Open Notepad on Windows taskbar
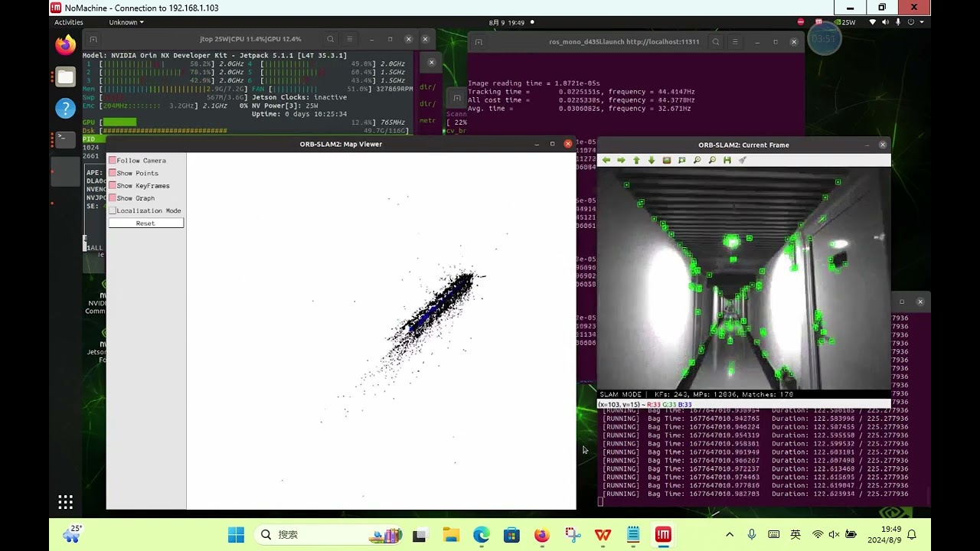The image size is (980, 551). click(x=633, y=535)
